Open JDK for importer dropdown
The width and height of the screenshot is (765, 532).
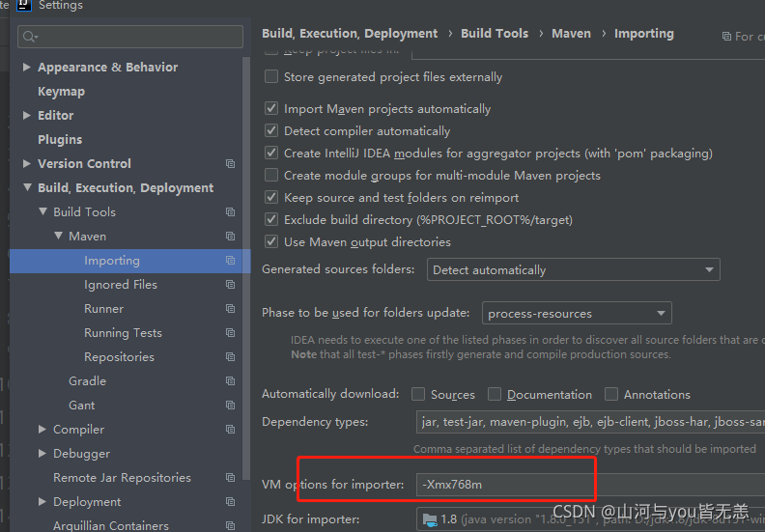590,519
